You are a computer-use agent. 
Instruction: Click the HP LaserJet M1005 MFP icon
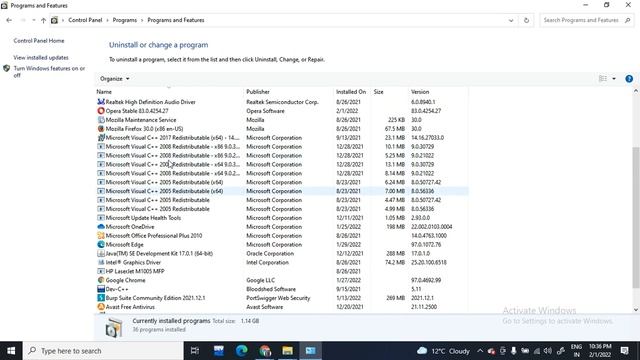click(101, 271)
